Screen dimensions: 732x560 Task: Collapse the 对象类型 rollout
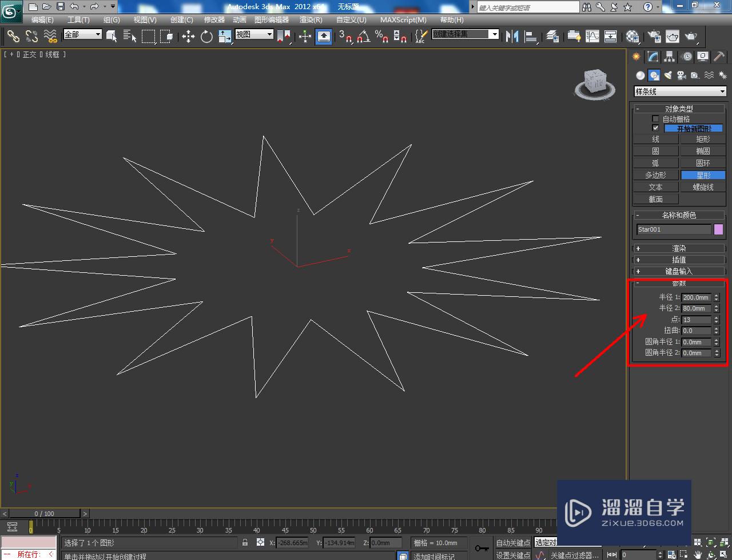[679, 109]
